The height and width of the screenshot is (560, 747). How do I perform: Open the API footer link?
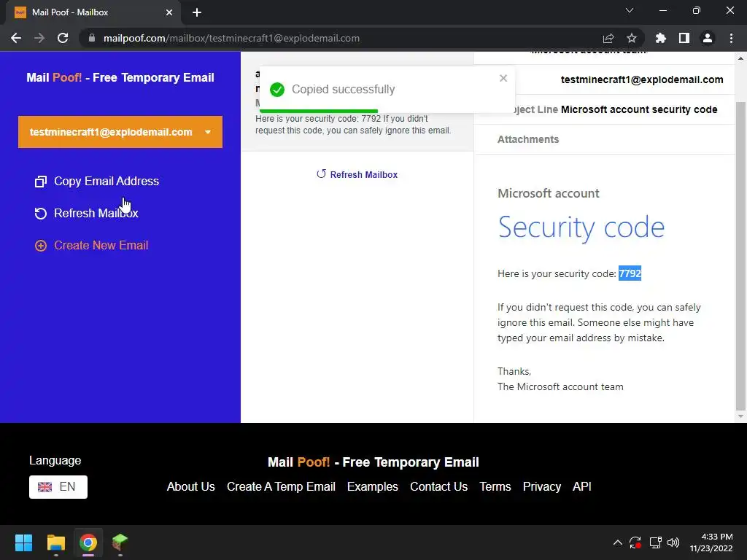[581, 486]
